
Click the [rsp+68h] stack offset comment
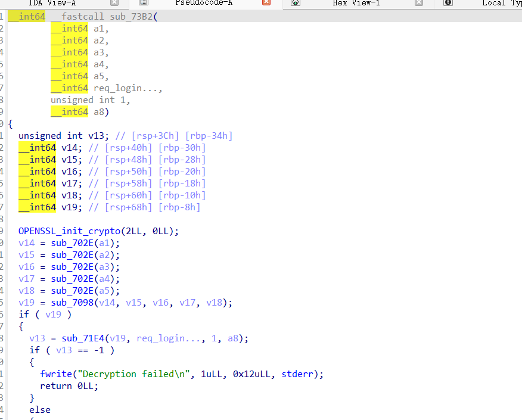129,207
